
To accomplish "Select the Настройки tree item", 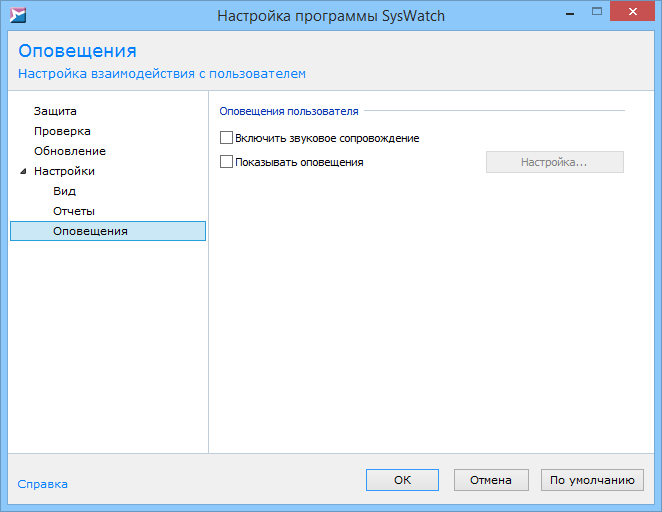I will coord(64,171).
